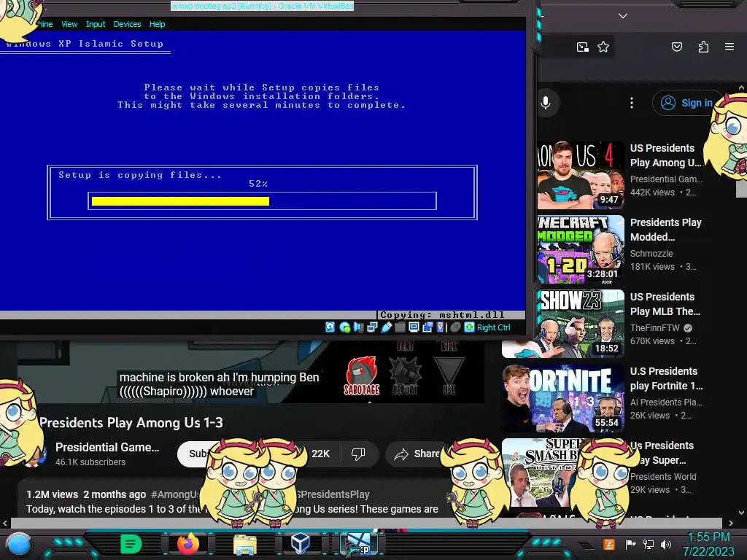Open Presidents Play Modded Minecraft thumbnail
Screen dimensions: 747x560
click(581, 249)
